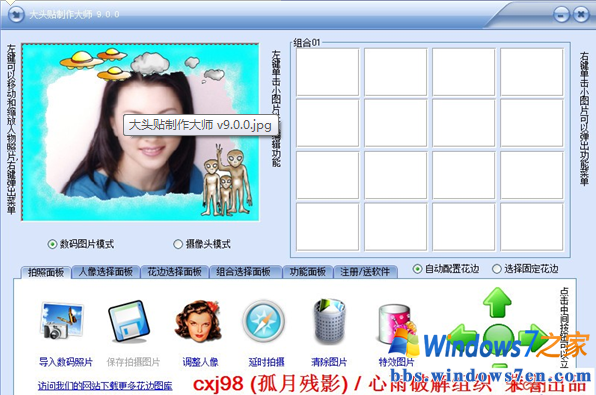Click the 清除图片 trash bin icon
Viewport: 596px width, 395px height.
click(x=329, y=322)
